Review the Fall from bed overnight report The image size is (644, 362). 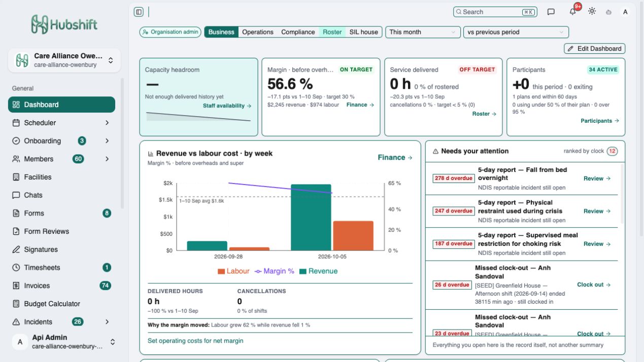tap(597, 178)
